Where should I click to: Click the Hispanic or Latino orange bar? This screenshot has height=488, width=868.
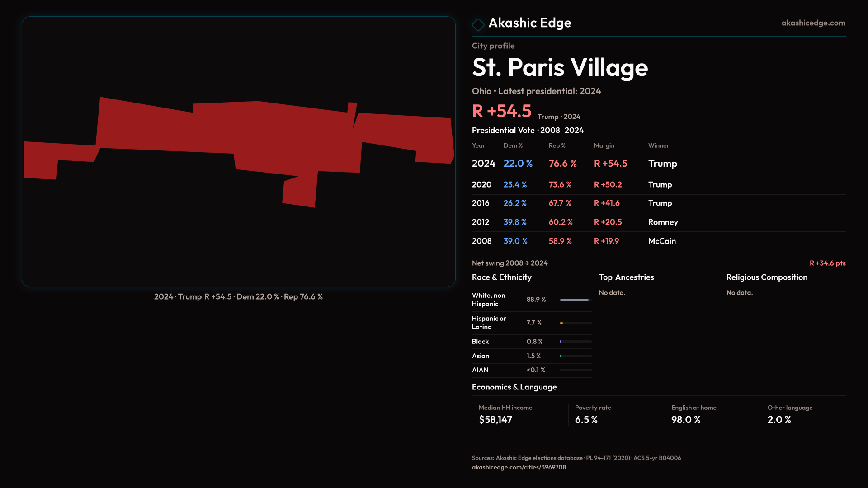click(562, 323)
